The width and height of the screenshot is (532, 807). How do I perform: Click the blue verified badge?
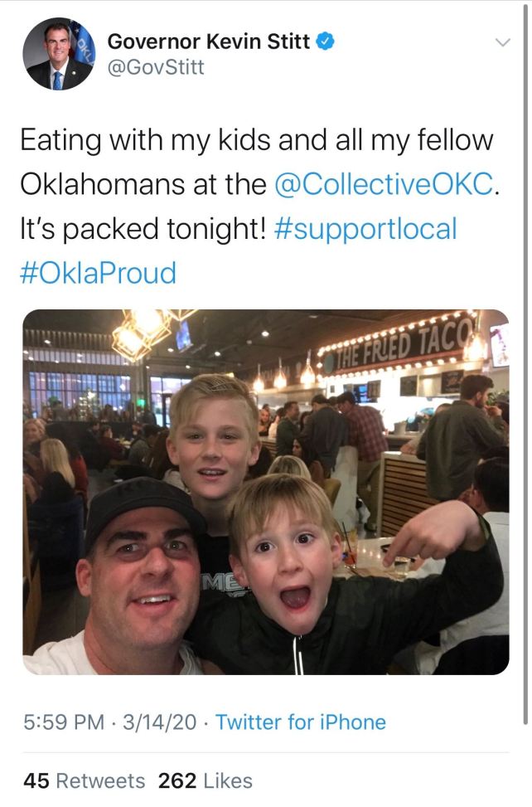(x=325, y=41)
